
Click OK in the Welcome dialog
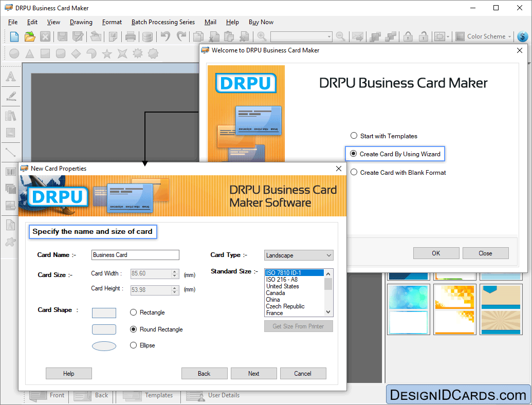point(436,253)
